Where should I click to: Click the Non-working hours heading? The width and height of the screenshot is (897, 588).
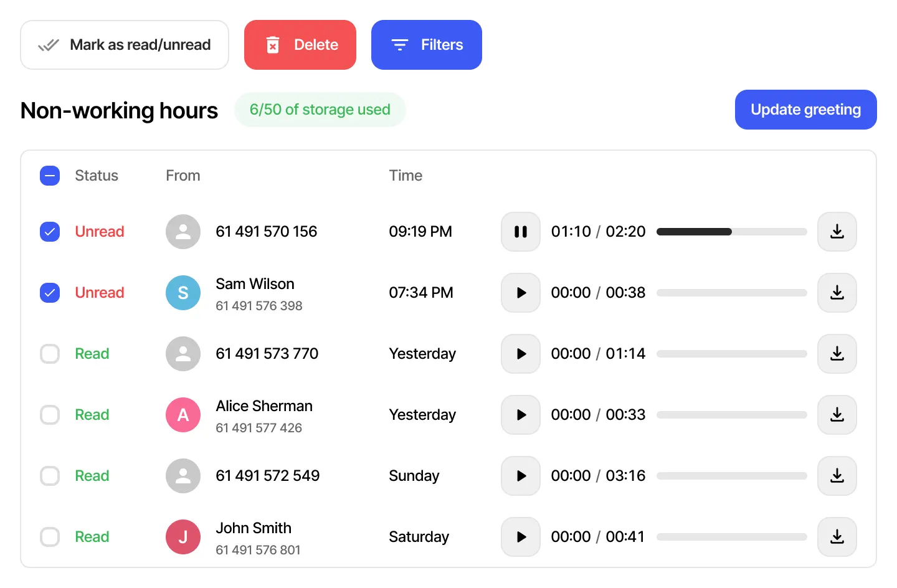(x=120, y=110)
